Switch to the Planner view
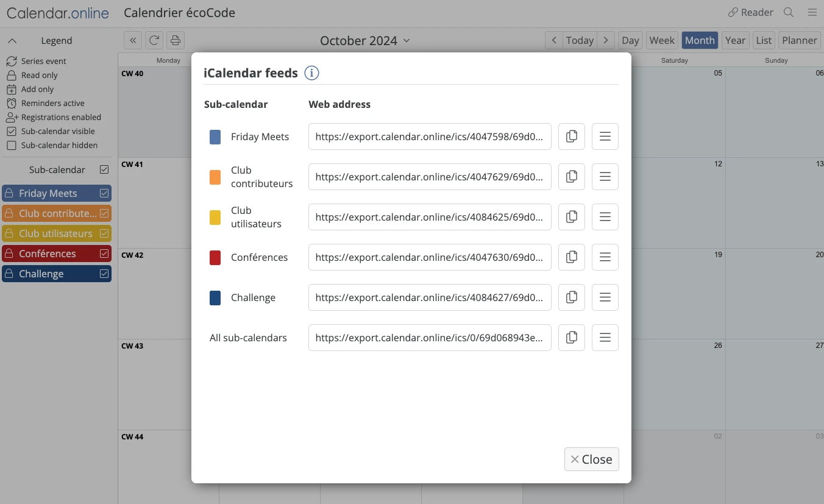The height and width of the screenshot is (504, 824). 799,40
